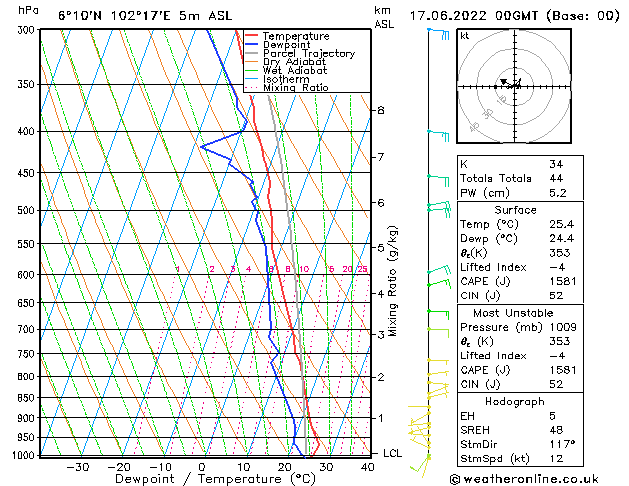Image resolution: width=629 pixels, height=486 pixels.
Task: Click the Most Unstable section heading
Action: tap(513, 313)
